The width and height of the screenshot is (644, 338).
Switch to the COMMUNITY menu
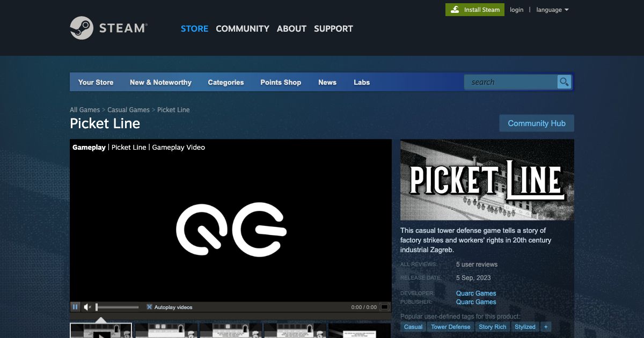(x=243, y=28)
